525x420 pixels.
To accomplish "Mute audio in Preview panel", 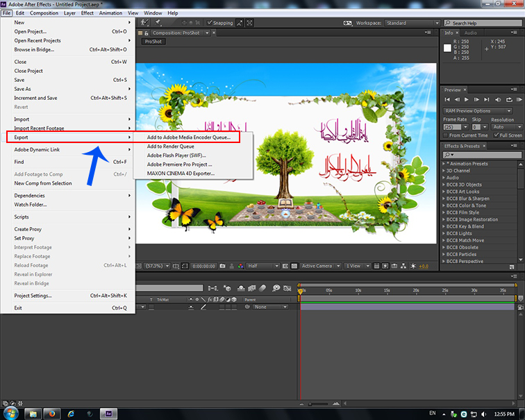I will 498,99.
